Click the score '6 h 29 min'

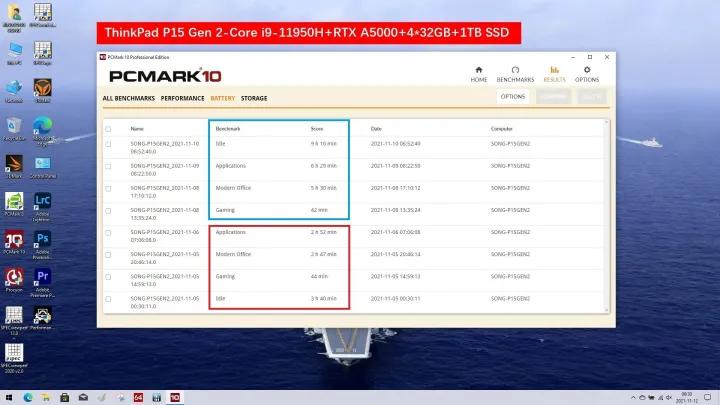pyautogui.click(x=323, y=166)
